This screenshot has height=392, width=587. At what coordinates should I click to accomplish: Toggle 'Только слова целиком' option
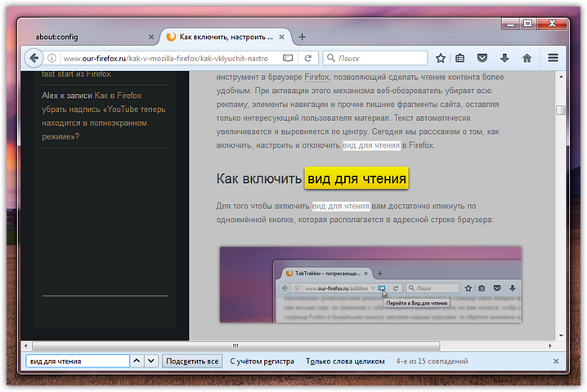(x=345, y=361)
